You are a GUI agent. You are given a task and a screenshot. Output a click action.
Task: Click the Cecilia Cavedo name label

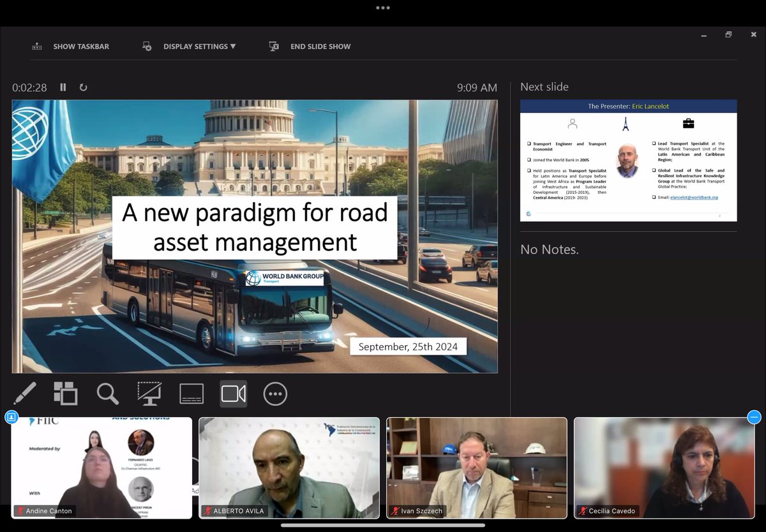[x=613, y=511]
